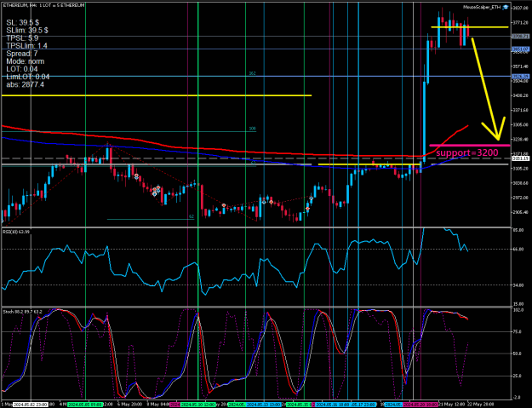Click the white 2024.05.02 23:00 time marker
The height and width of the screenshot is (408, 532).
pyautogui.click(x=31, y=405)
